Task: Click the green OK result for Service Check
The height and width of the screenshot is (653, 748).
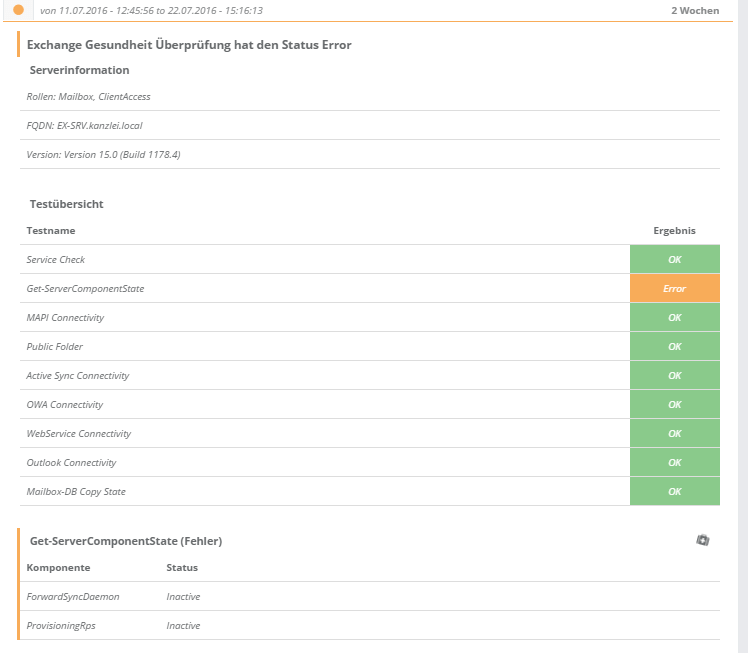Action: pos(674,259)
